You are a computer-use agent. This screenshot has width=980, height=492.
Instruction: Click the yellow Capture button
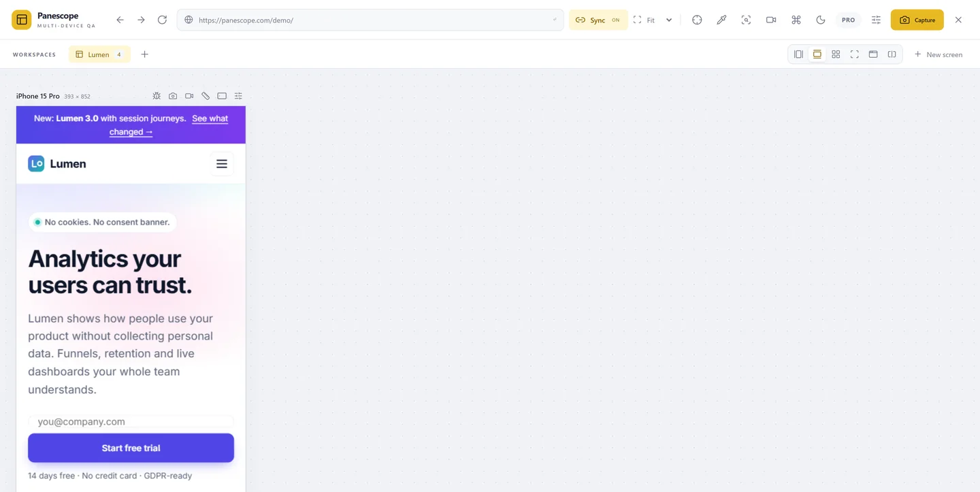coord(917,20)
